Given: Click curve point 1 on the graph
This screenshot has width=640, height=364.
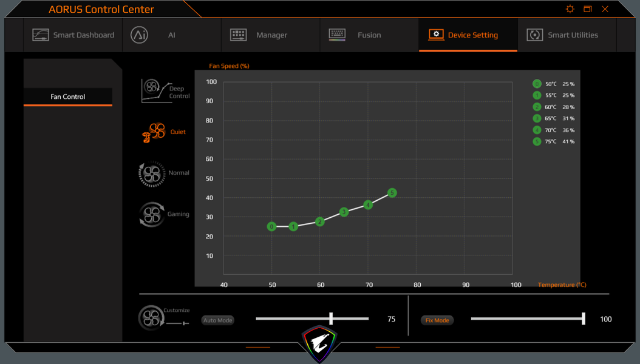Looking at the screenshot, I should click(x=293, y=227).
